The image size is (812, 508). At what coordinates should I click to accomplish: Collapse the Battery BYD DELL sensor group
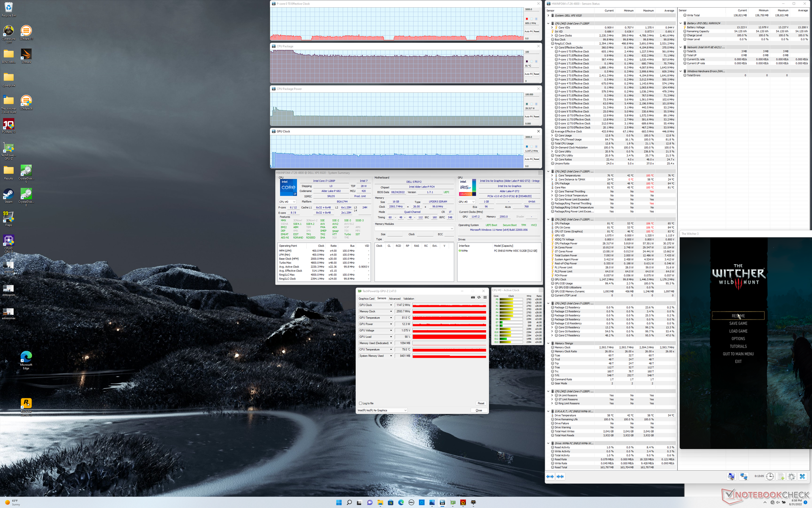point(680,23)
